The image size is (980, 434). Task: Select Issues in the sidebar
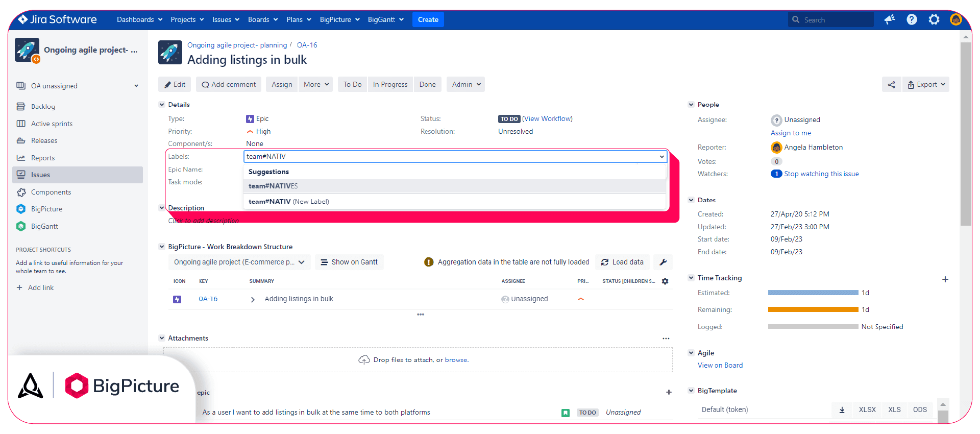[x=78, y=175]
